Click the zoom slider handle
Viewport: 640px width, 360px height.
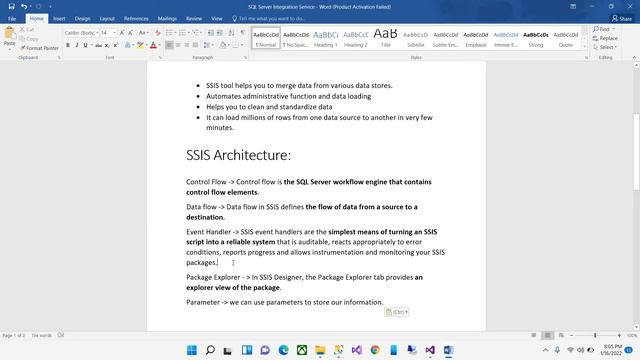[595, 335]
